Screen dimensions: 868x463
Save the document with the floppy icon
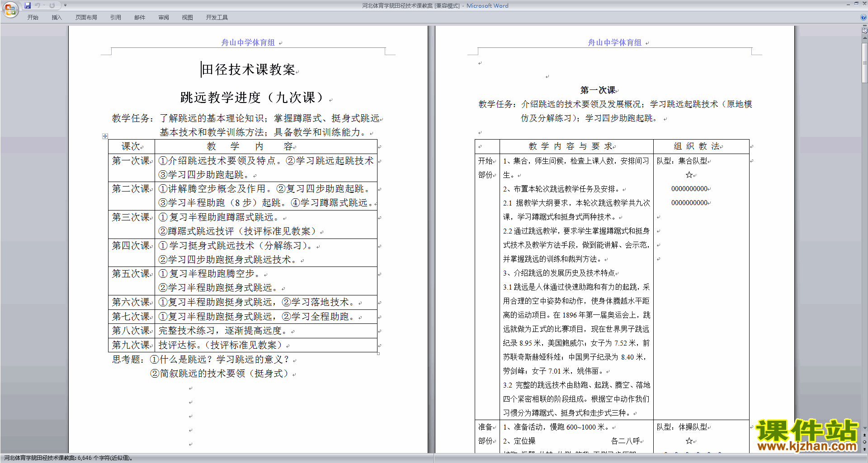[x=28, y=5]
